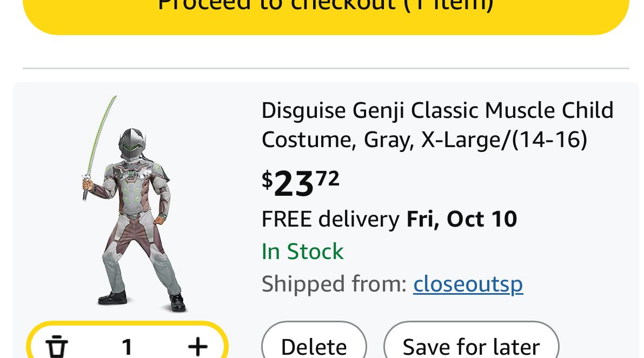Open the closeoutsp seller link
The width and height of the screenshot is (644, 358).
468,284
